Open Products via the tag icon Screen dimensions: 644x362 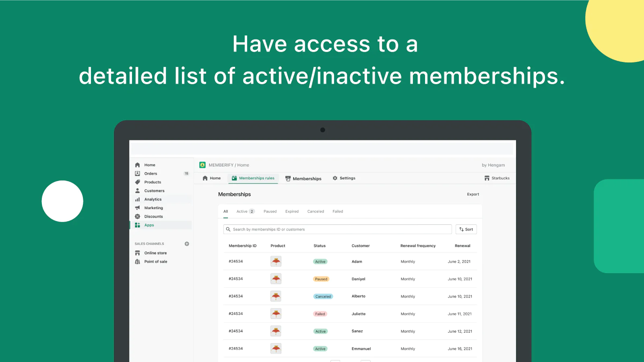point(137,182)
